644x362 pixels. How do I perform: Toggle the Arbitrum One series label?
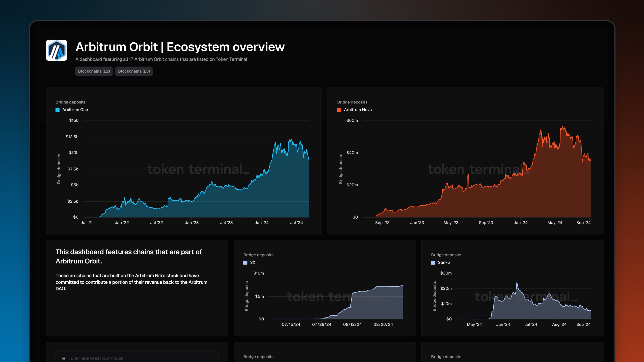75,110
